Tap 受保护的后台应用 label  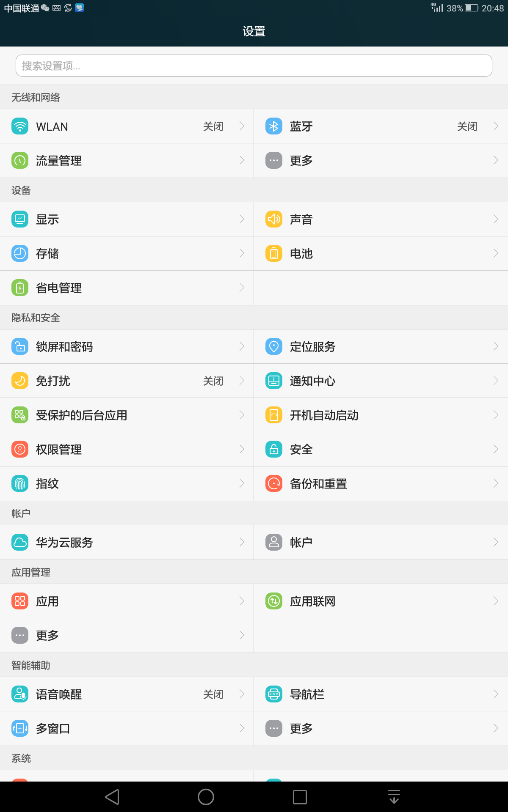click(x=82, y=415)
